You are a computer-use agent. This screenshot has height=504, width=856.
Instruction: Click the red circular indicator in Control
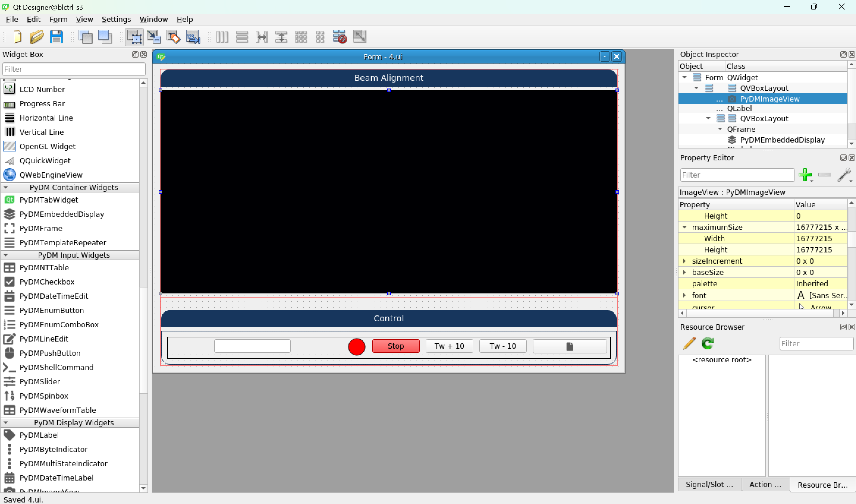[356, 346]
